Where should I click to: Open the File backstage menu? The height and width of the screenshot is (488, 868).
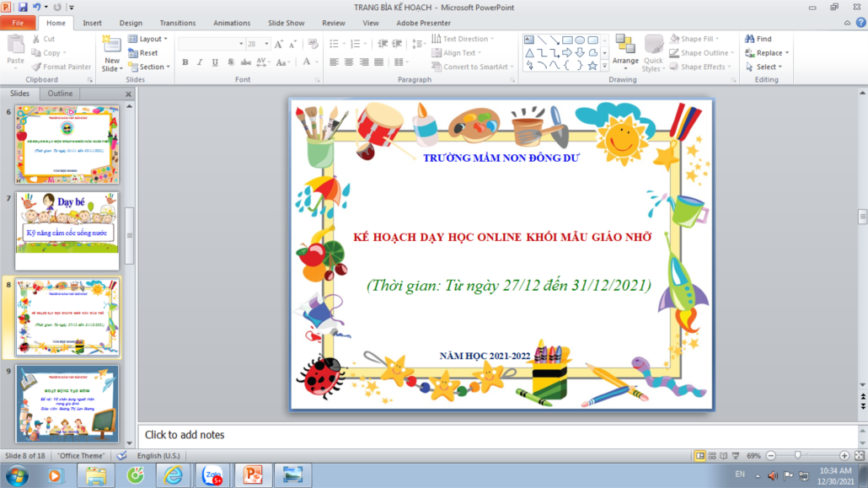(x=18, y=23)
